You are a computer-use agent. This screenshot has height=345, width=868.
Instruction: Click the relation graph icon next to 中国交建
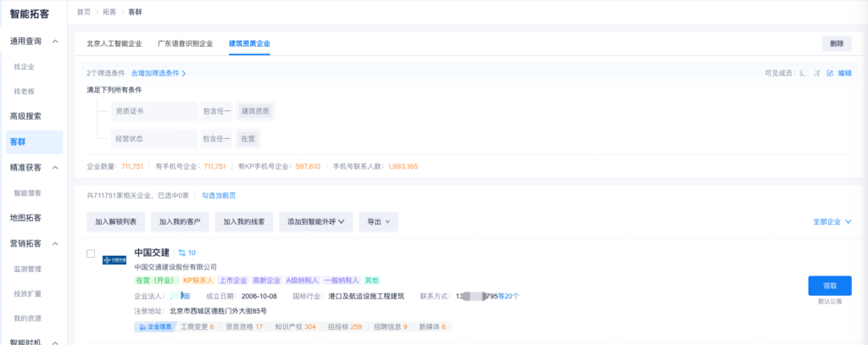[x=181, y=253]
